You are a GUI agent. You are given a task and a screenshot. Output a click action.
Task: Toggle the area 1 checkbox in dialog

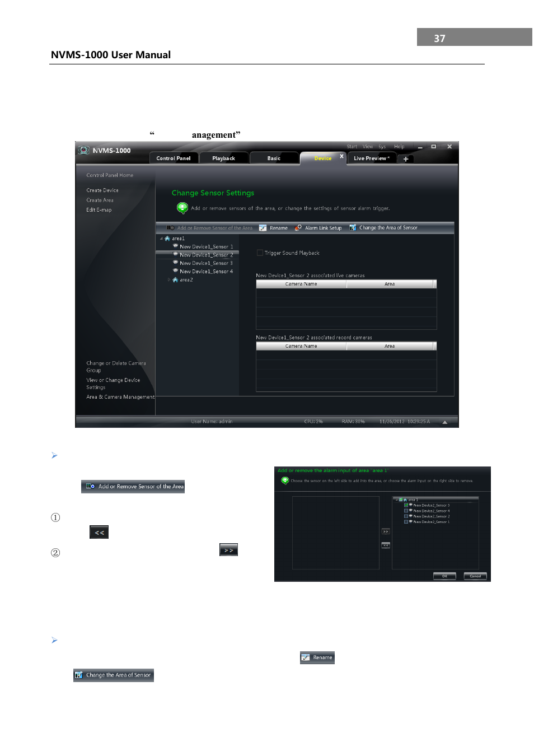click(x=401, y=500)
